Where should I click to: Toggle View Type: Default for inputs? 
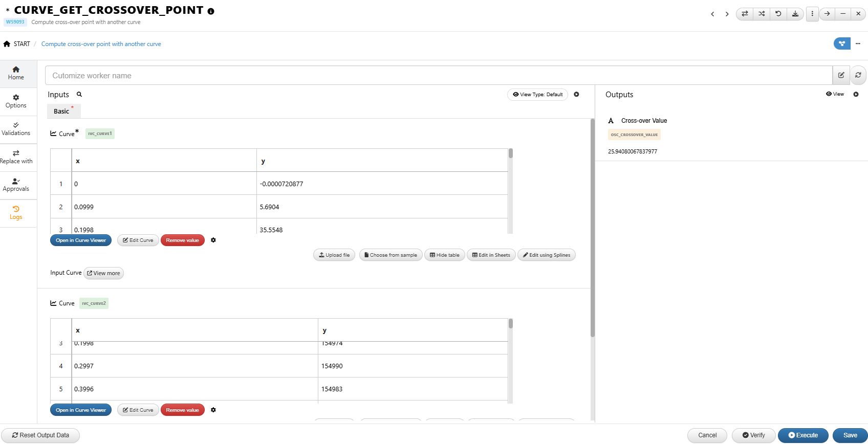tap(537, 95)
